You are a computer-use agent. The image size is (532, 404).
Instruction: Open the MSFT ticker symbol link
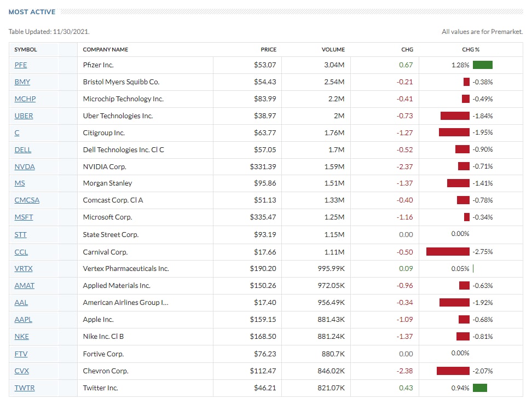click(x=24, y=217)
